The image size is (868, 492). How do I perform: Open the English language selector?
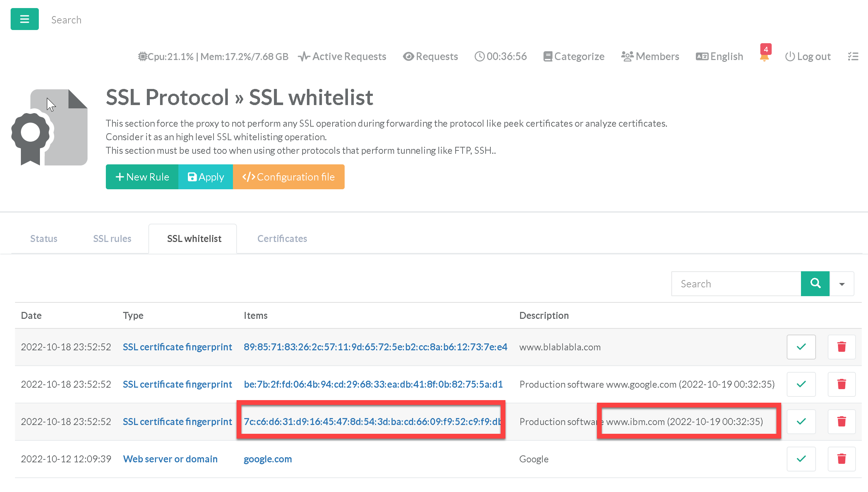pyautogui.click(x=719, y=56)
